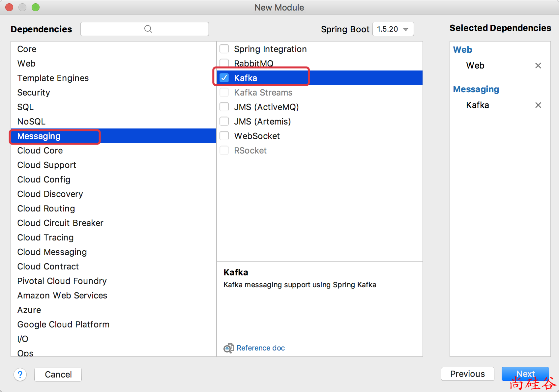
Task: Select the Web entry under the Web heading
Action: pos(475,66)
